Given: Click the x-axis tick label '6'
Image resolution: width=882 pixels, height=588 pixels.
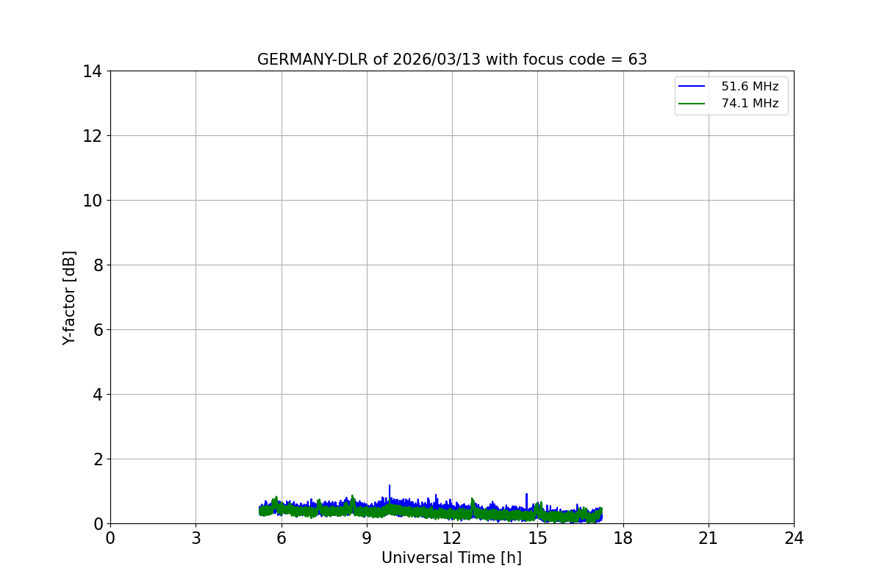Looking at the screenshot, I should coord(282,539).
